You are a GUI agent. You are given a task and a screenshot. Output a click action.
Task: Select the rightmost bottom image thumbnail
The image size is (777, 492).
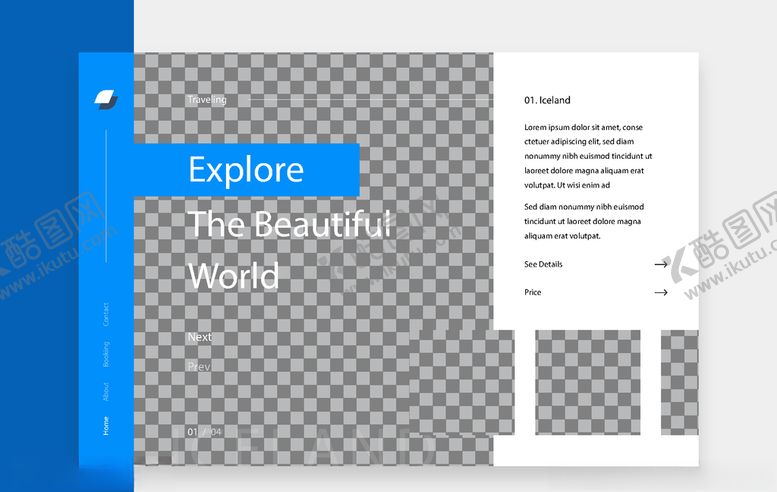680,383
